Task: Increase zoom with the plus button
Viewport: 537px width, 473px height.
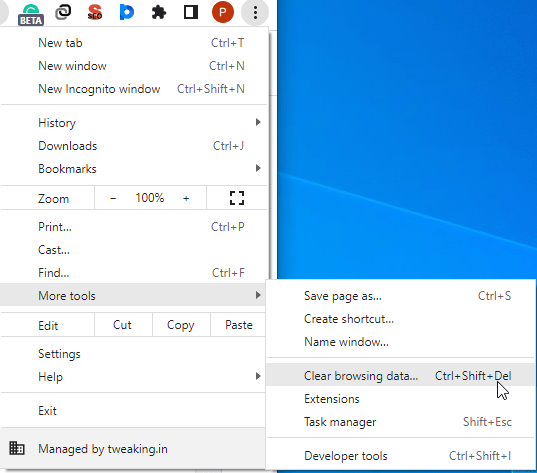Action: [186, 198]
